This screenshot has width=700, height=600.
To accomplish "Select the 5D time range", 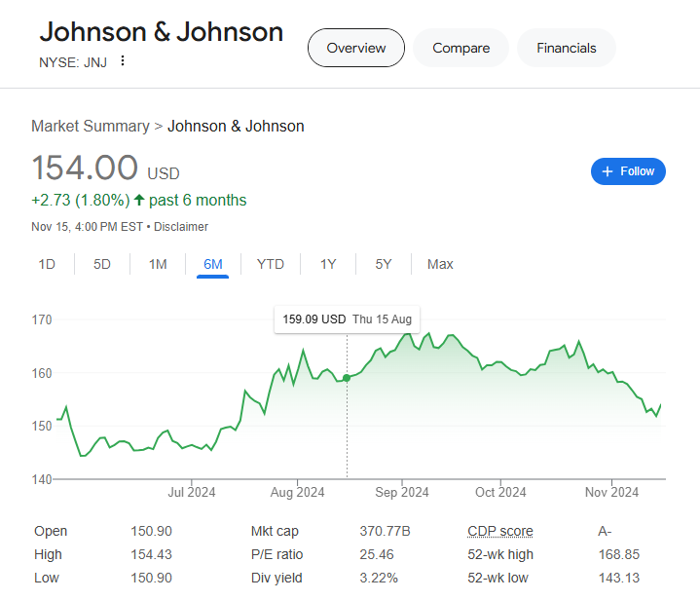I will click(102, 265).
